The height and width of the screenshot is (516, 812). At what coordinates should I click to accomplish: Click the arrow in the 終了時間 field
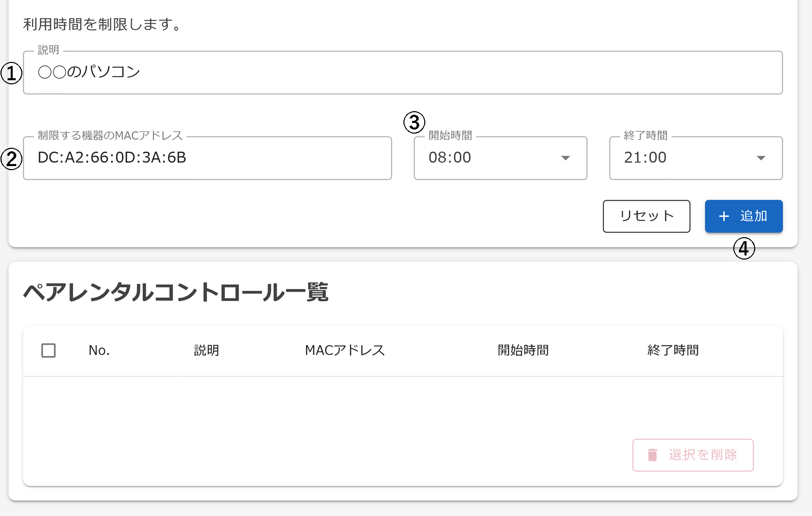(x=761, y=158)
